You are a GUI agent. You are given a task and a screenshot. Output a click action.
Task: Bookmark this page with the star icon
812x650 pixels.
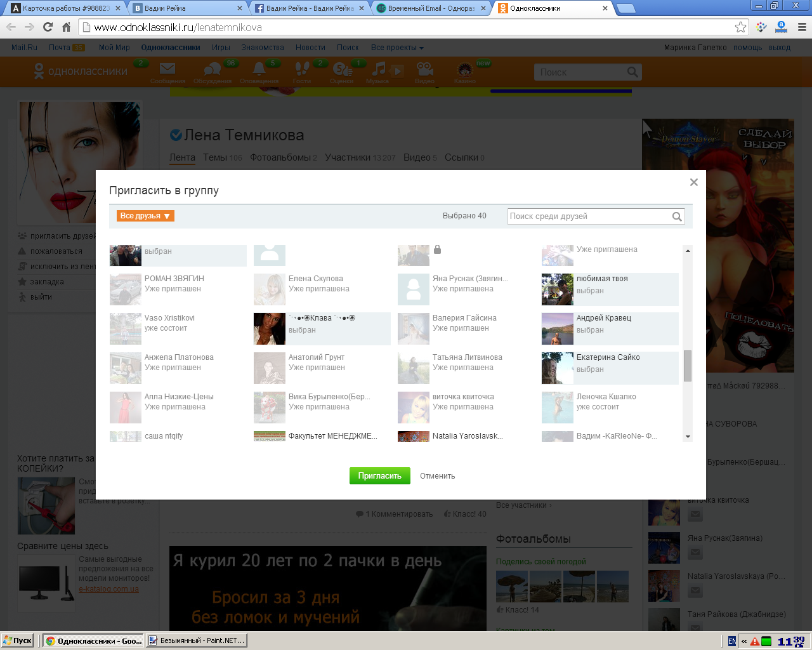740,27
